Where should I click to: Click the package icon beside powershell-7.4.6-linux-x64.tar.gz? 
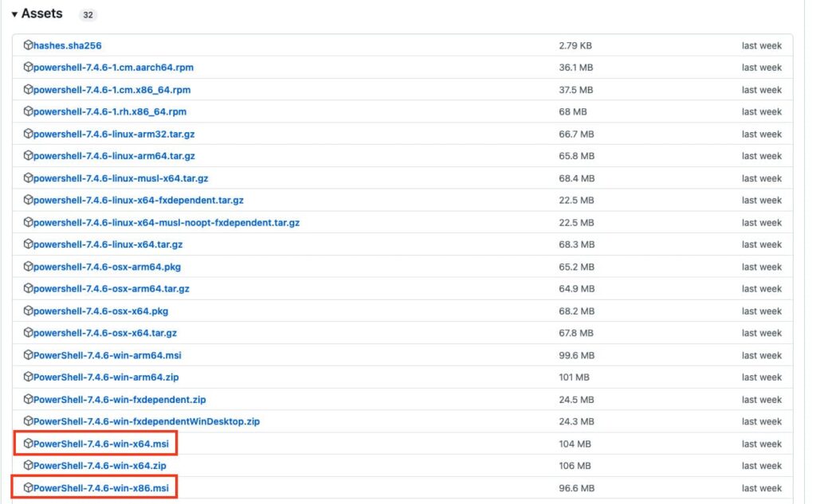[28, 244]
